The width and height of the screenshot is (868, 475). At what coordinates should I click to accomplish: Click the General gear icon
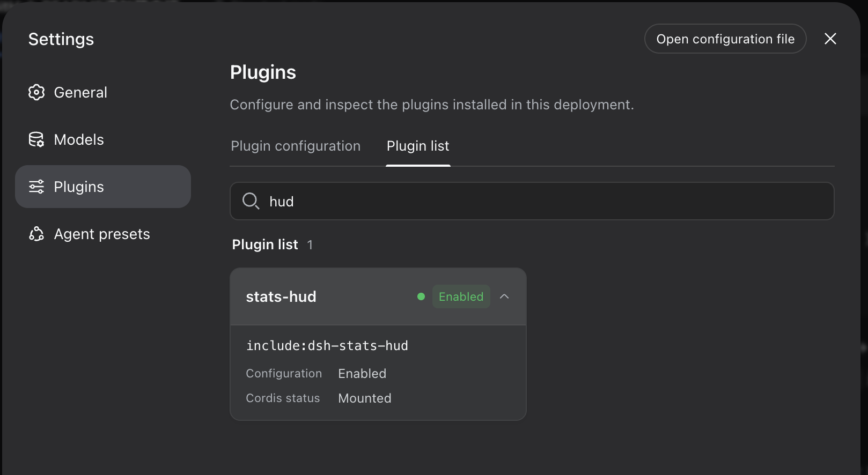pos(36,92)
